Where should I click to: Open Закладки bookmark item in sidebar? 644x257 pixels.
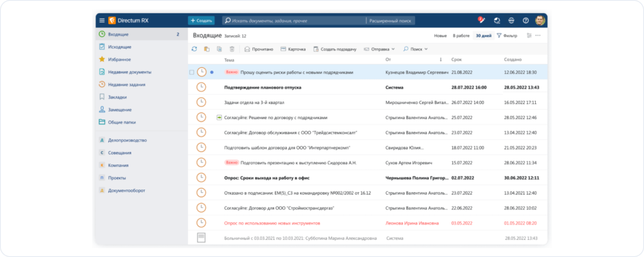point(117,97)
